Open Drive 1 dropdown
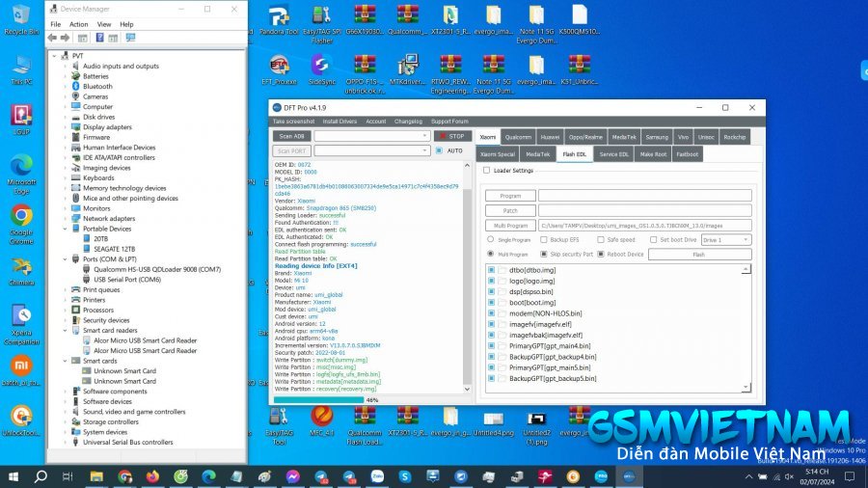Viewport: 868px width, 488px height. [725, 239]
